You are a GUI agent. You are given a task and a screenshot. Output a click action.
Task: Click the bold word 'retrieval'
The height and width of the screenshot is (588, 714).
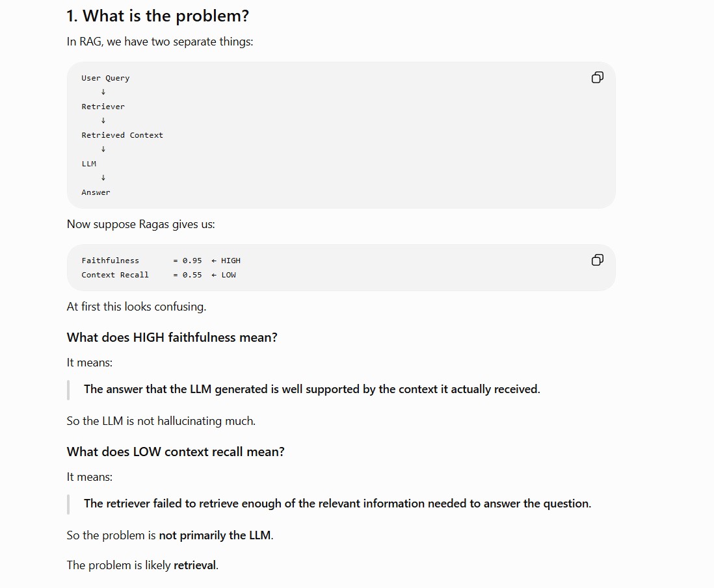195,565
